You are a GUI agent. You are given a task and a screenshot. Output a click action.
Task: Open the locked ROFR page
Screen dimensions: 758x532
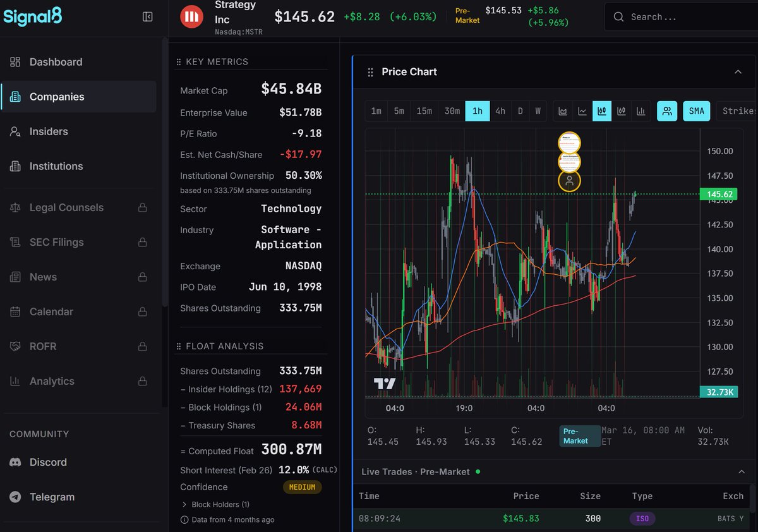[x=78, y=346]
